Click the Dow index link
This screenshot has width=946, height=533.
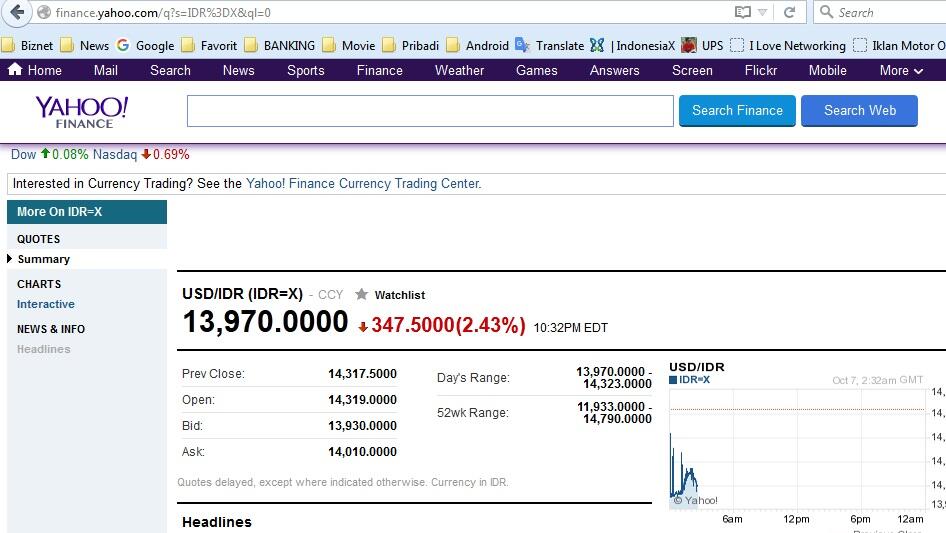click(24, 154)
